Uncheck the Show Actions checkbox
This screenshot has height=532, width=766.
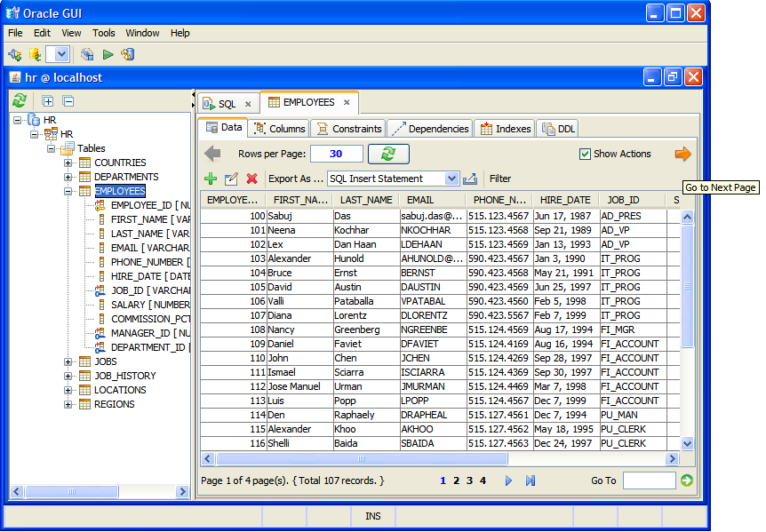click(585, 155)
